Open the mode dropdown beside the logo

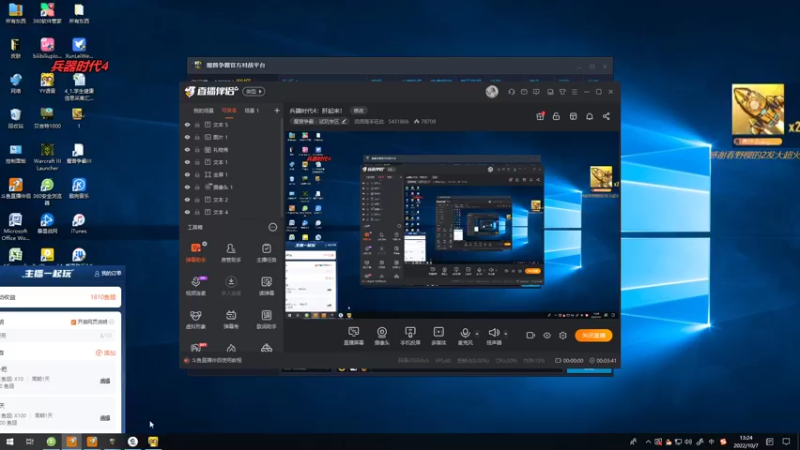(x=254, y=91)
